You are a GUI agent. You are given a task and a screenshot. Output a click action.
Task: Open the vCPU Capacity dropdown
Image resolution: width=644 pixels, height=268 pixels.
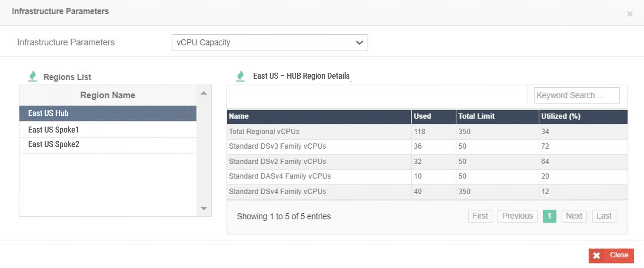click(269, 42)
